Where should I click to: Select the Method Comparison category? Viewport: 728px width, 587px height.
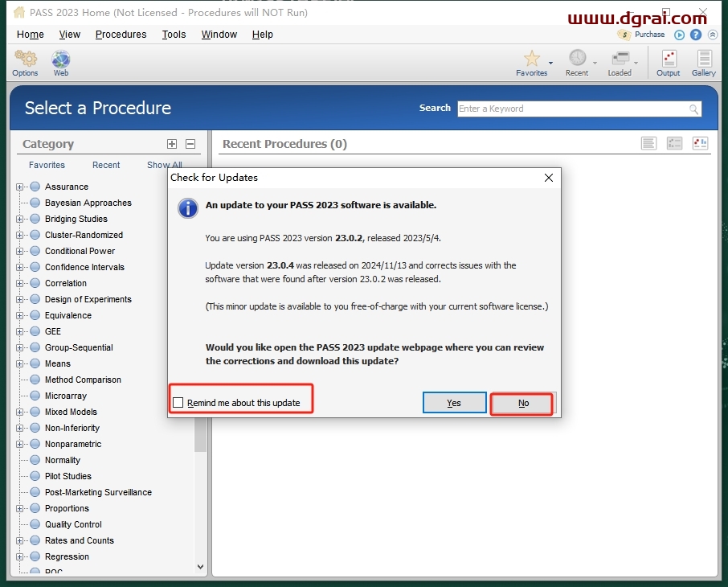click(x=83, y=380)
